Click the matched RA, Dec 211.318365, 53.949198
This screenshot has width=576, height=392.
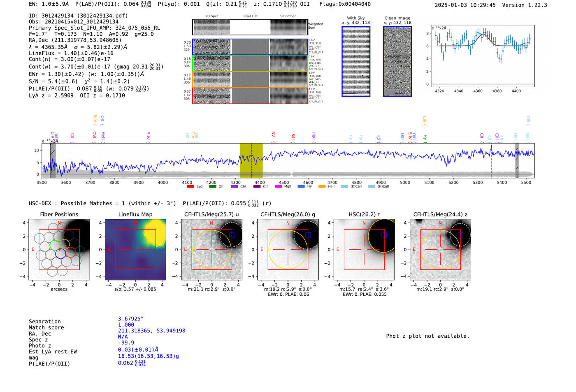coord(151,331)
